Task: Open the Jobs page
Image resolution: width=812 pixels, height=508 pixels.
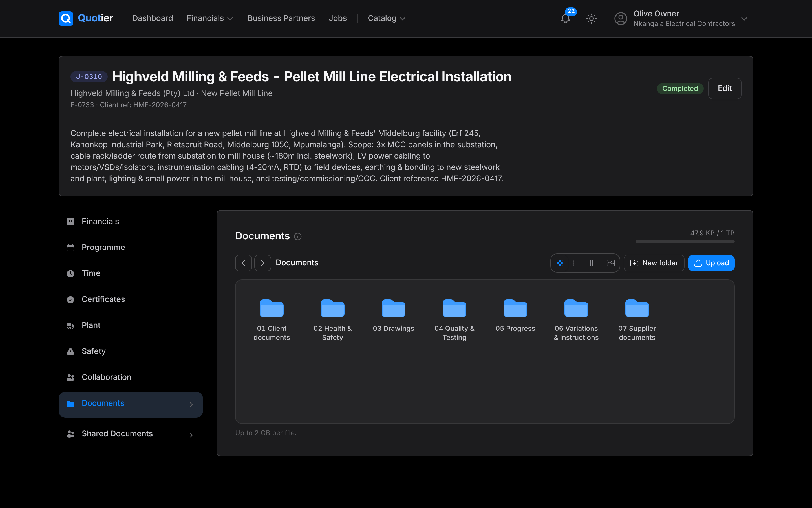Action: click(x=337, y=18)
